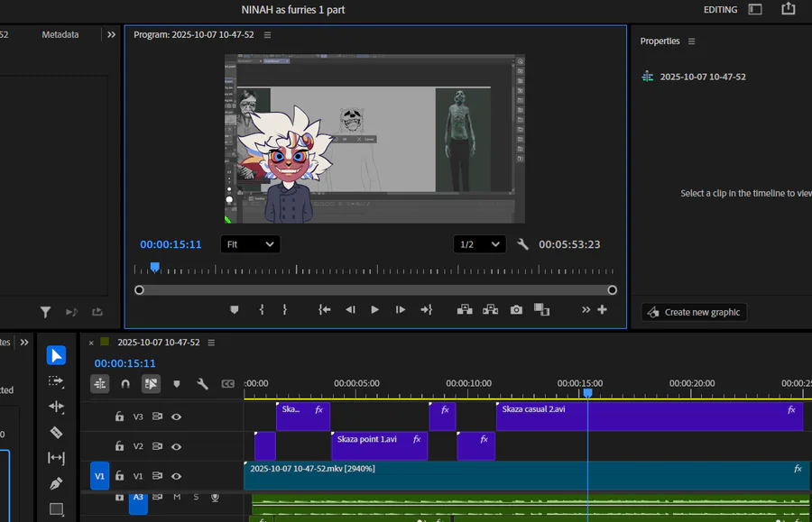Hide track V2 output eye
This screenshot has width=812, height=522.
(x=176, y=446)
